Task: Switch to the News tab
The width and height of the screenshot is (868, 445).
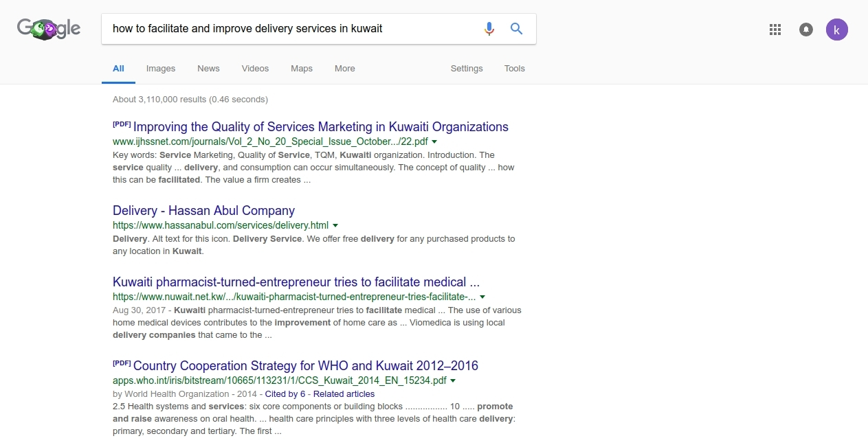Action: click(x=208, y=69)
